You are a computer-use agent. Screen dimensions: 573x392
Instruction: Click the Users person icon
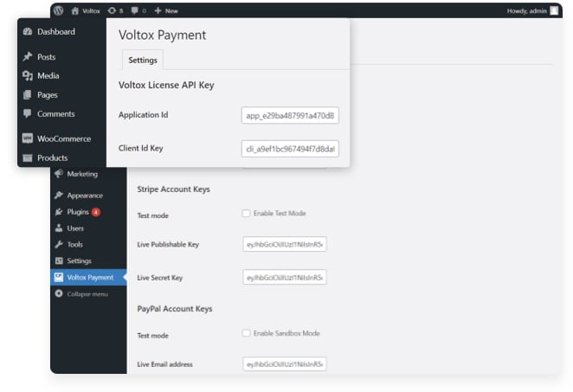[59, 228]
